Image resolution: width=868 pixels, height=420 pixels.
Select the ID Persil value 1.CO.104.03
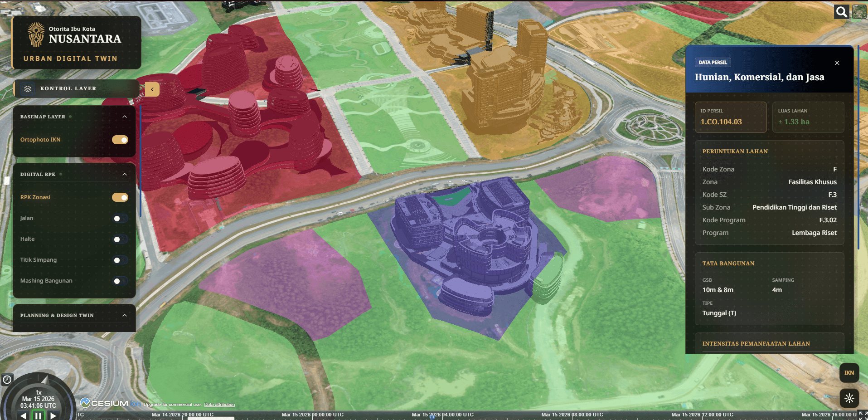[x=721, y=122]
